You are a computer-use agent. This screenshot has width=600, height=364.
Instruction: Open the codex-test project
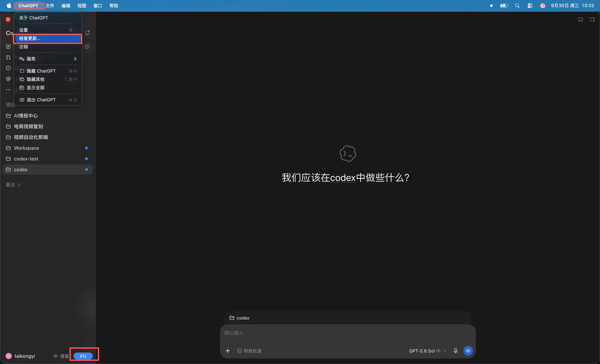(48, 159)
